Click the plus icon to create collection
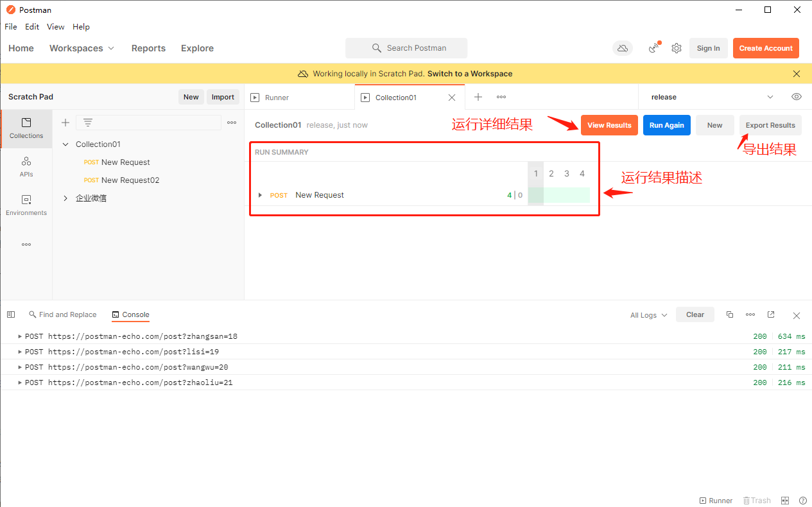Screen dimensions: 812x507 pos(65,123)
